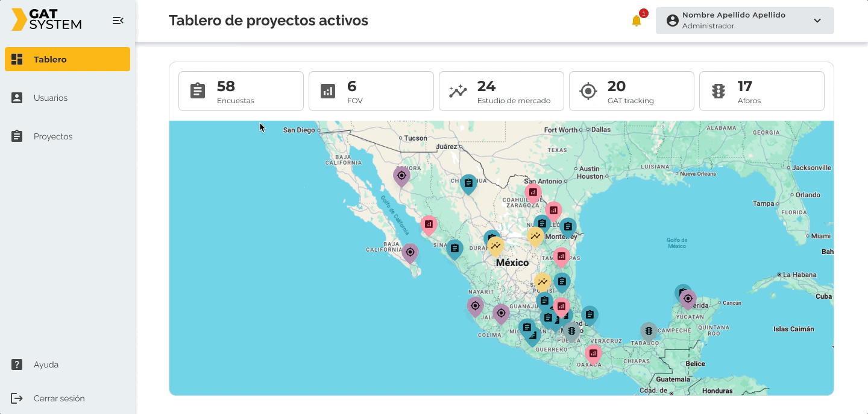Click the pink FOV marker near Sinaloa coast
868x414 pixels.
tap(429, 225)
